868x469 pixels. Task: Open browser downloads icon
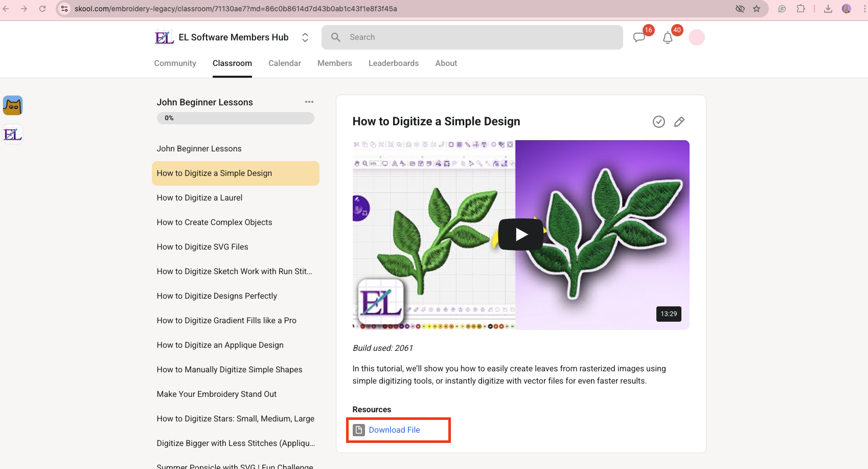828,9
